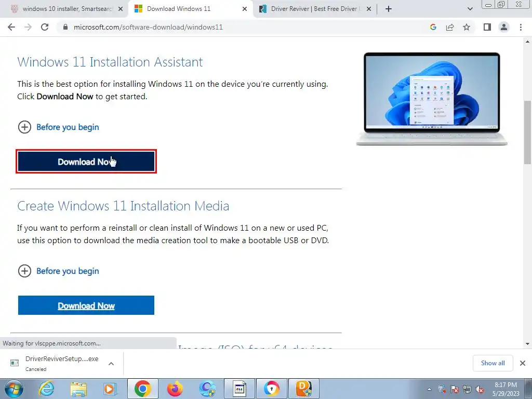The width and height of the screenshot is (532, 399).
Task: Click Show all downloads
Action: click(x=493, y=363)
